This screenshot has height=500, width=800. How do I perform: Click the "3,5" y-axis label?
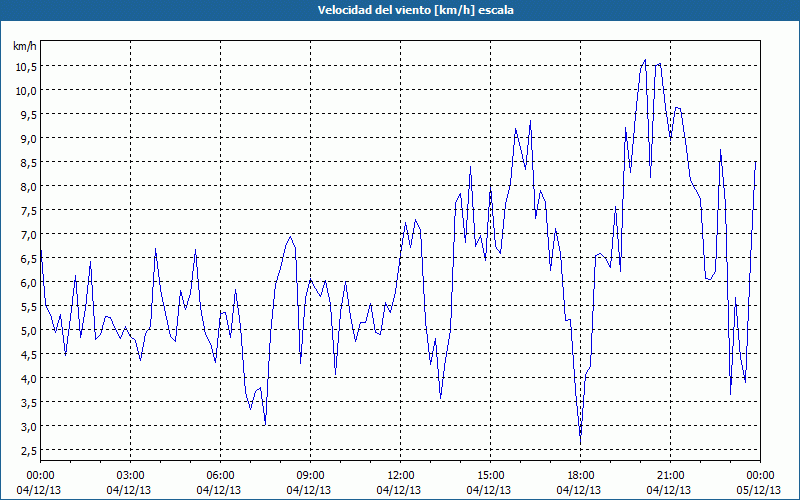pyautogui.click(x=28, y=403)
